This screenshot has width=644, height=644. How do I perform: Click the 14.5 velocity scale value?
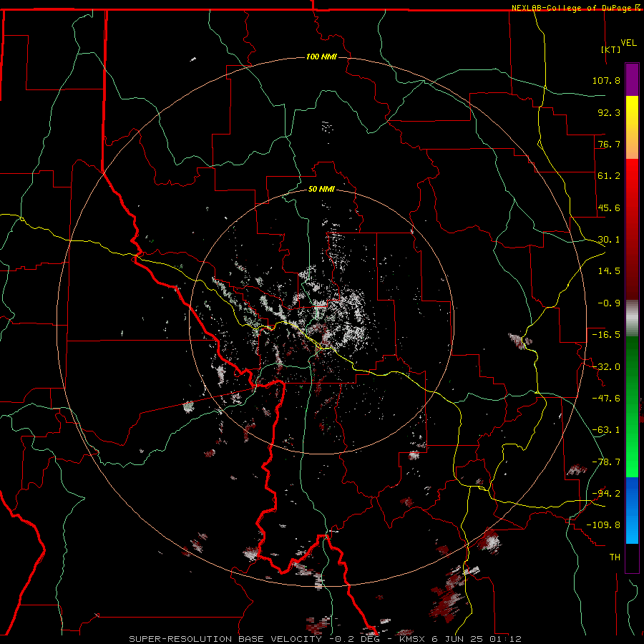[x=609, y=271]
